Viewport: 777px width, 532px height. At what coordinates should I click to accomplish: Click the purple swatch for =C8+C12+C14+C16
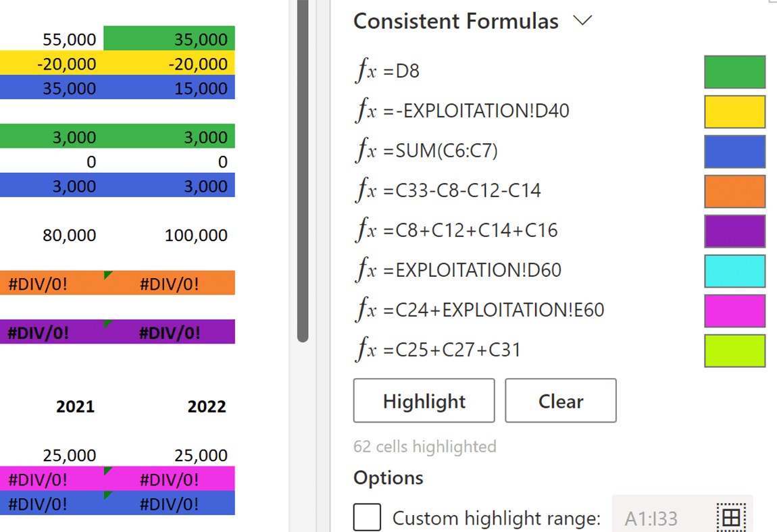[734, 231]
